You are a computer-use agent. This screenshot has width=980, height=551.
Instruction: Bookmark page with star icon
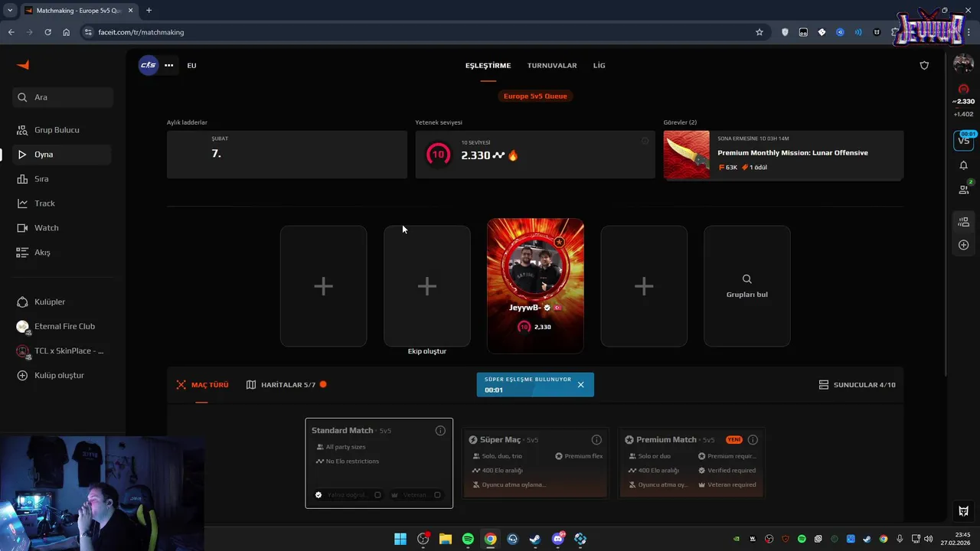click(x=759, y=32)
